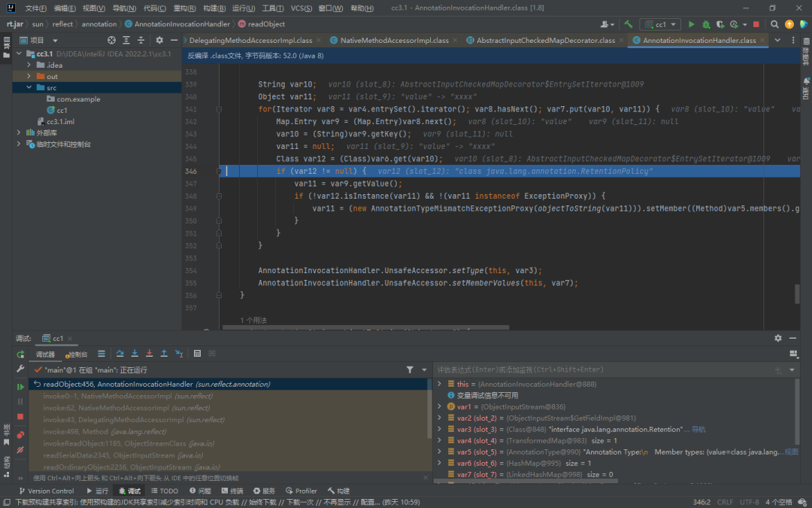Open debug panel settings gear
The image size is (812, 508).
point(778,338)
